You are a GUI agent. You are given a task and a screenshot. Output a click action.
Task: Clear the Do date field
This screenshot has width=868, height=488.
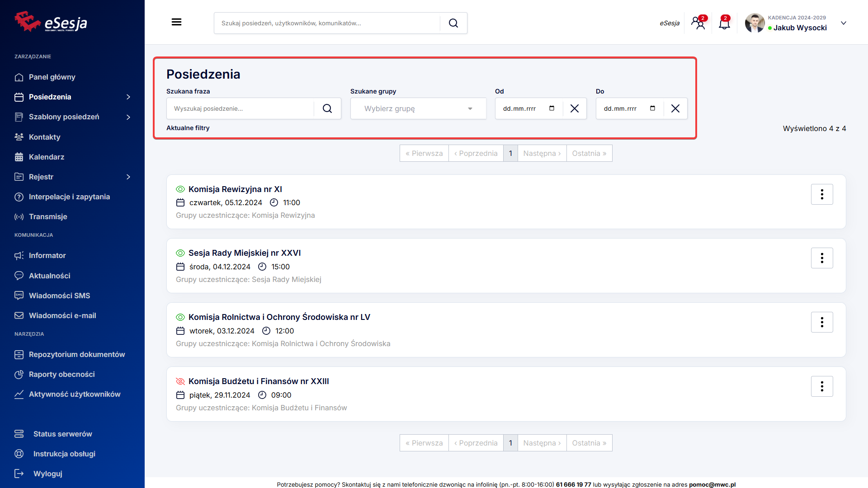[x=675, y=108]
